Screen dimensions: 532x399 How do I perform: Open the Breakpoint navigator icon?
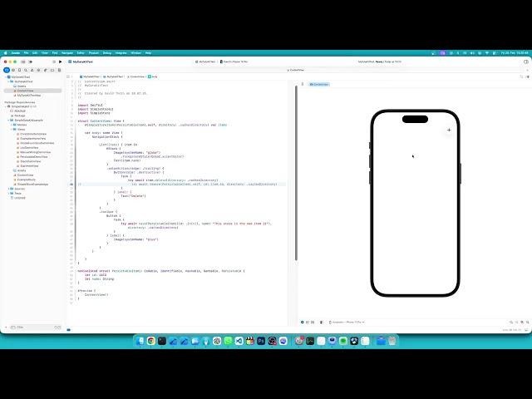[52, 70]
